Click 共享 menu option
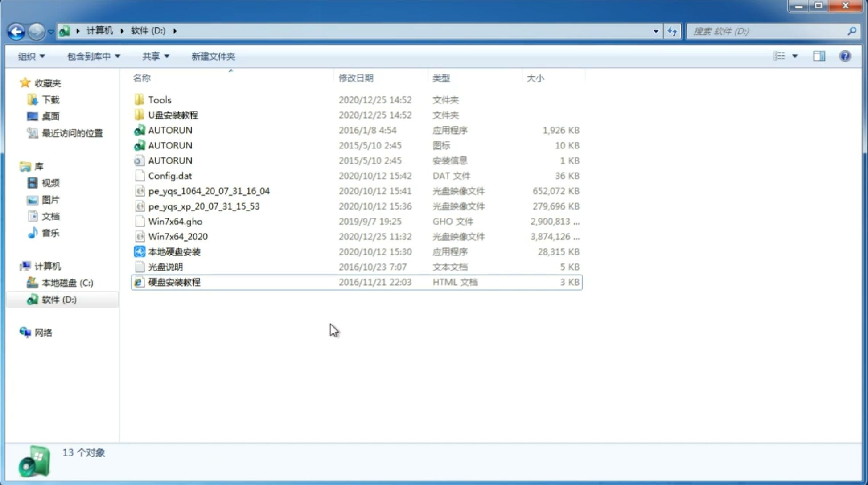Viewport: 868px width, 485px height. click(x=154, y=56)
